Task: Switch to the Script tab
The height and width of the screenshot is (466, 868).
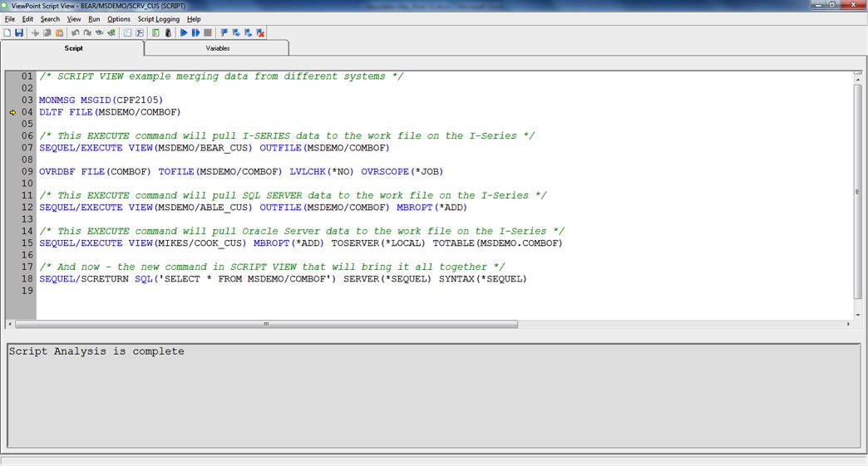Action: 73,48
